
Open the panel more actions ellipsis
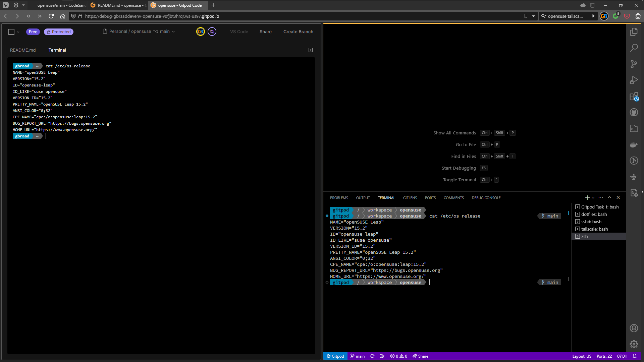pyautogui.click(x=601, y=198)
